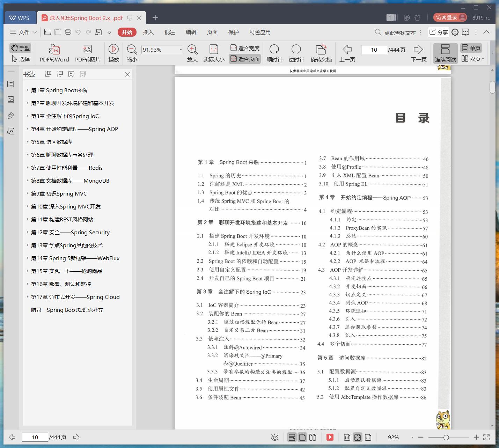Open the 92% zoom dropdown in status bar
The width and height of the screenshot is (499, 448).
coord(412,437)
